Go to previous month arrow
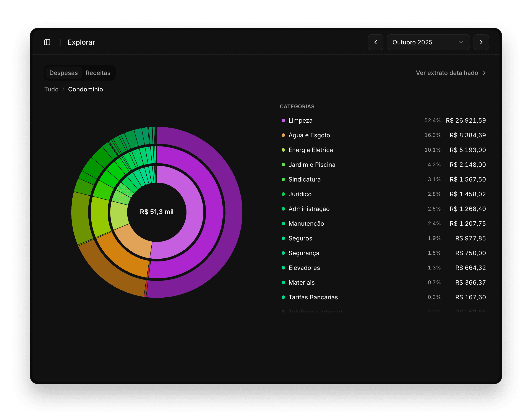532x412 pixels. [x=375, y=42]
